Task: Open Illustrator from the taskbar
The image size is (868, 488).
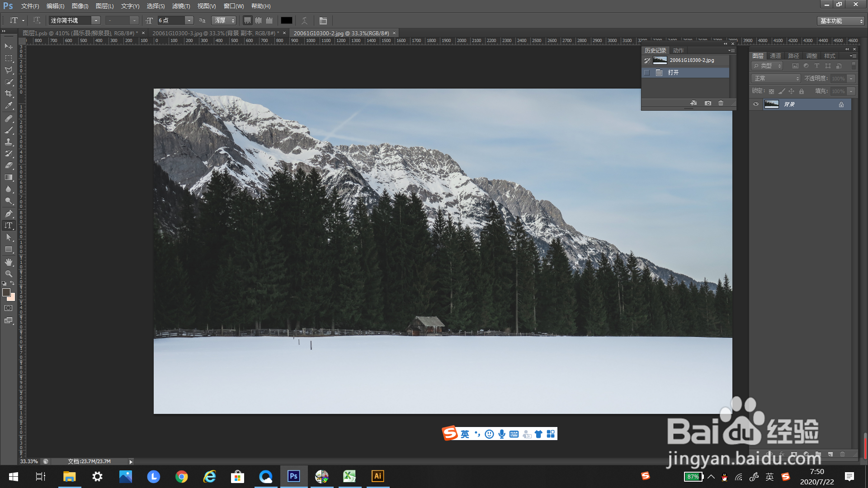Action: tap(377, 476)
